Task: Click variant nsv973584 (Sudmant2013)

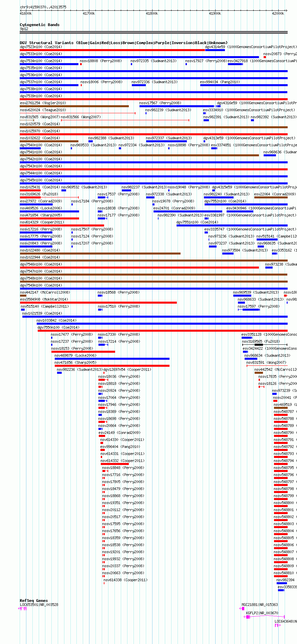Action: (x=245, y=250)
